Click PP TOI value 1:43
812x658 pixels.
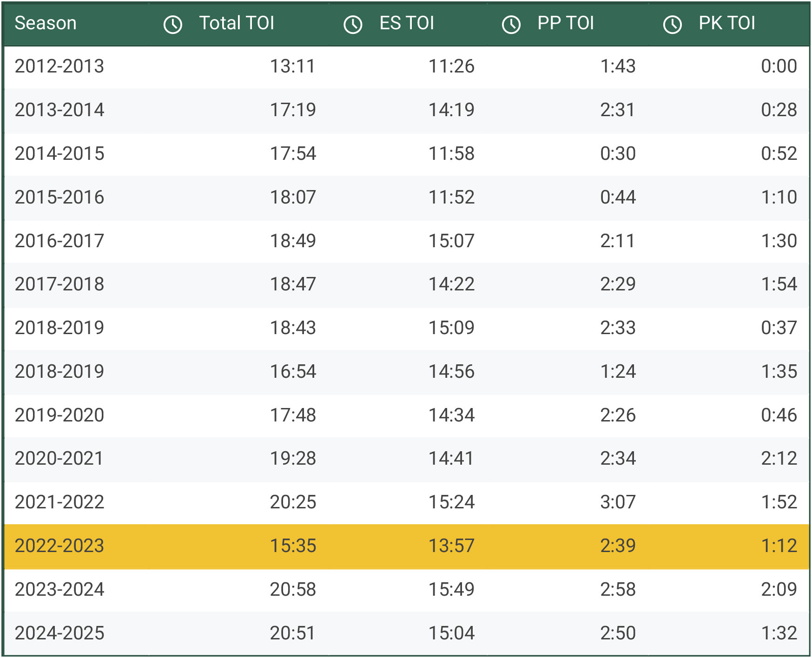click(618, 66)
